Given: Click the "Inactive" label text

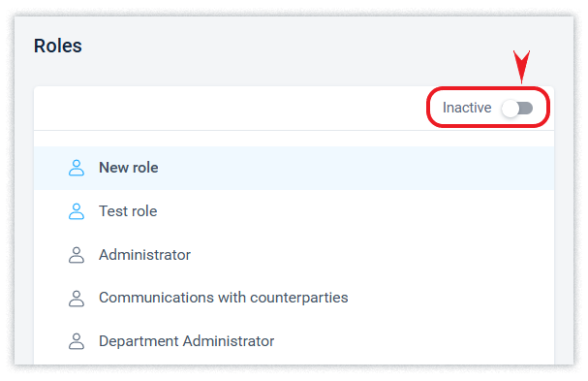Looking at the screenshot, I should coord(467,108).
